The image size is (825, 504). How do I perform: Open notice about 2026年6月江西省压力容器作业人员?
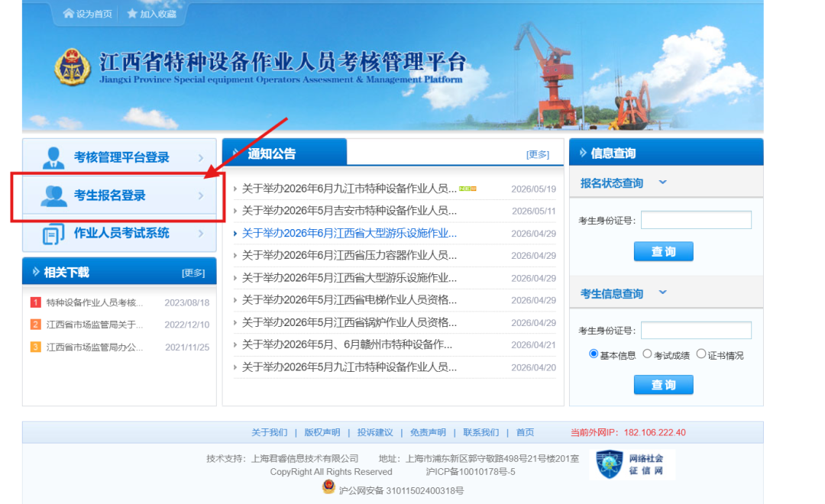coord(349,255)
